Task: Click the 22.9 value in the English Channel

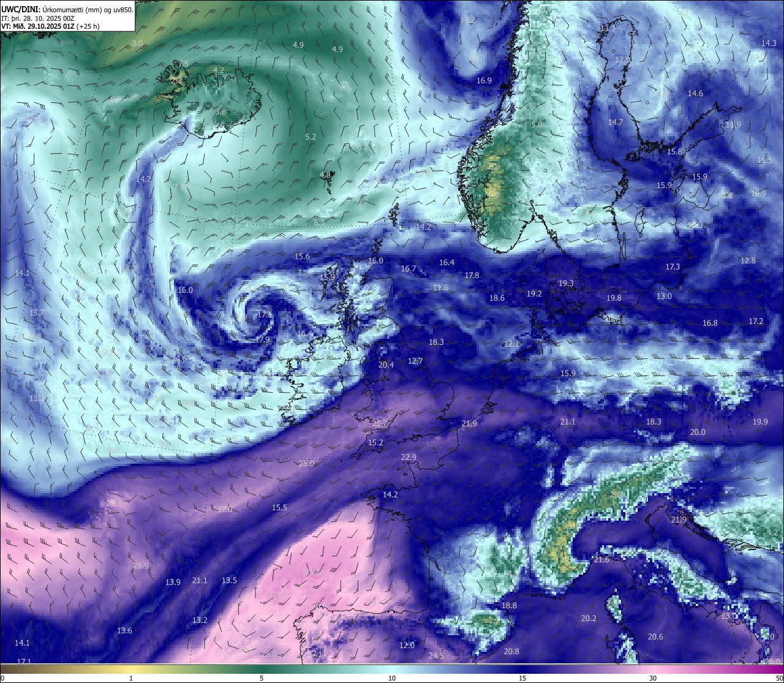Action: pos(409,458)
